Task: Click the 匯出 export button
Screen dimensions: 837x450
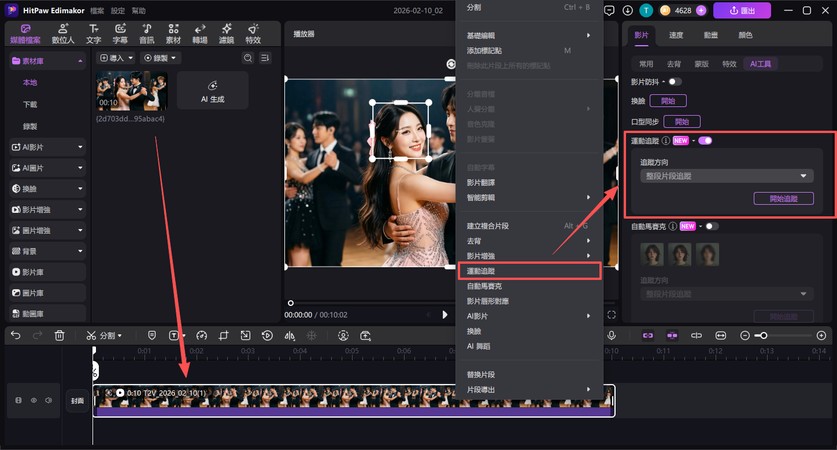Action: pyautogui.click(x=742, y=10)
